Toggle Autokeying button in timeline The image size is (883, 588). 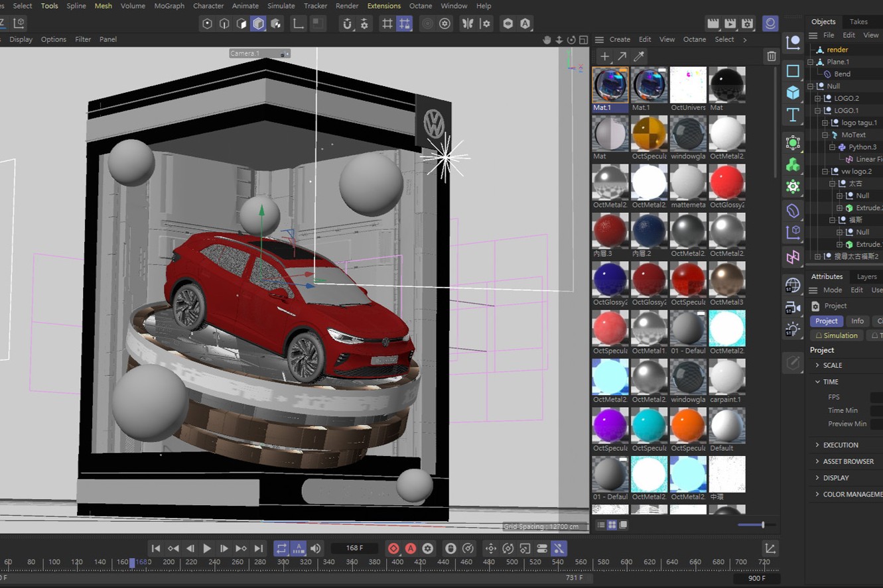[x=411, y=548]
